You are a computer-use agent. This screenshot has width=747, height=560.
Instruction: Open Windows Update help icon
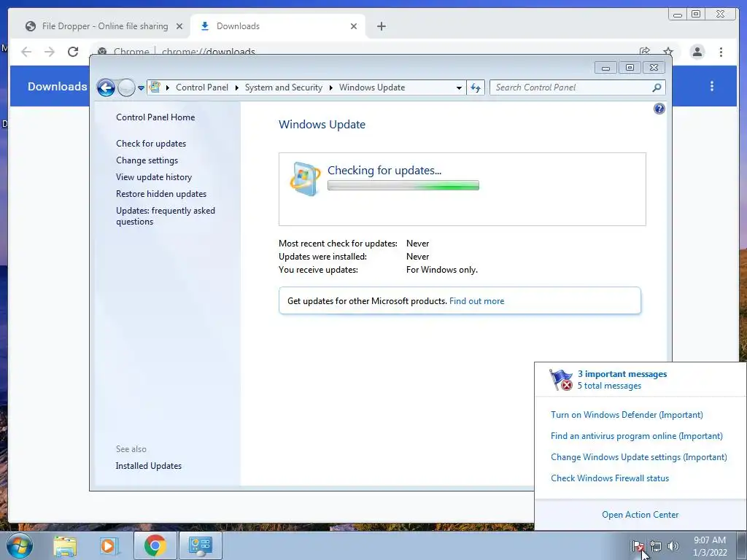click(x=659, y=109)
